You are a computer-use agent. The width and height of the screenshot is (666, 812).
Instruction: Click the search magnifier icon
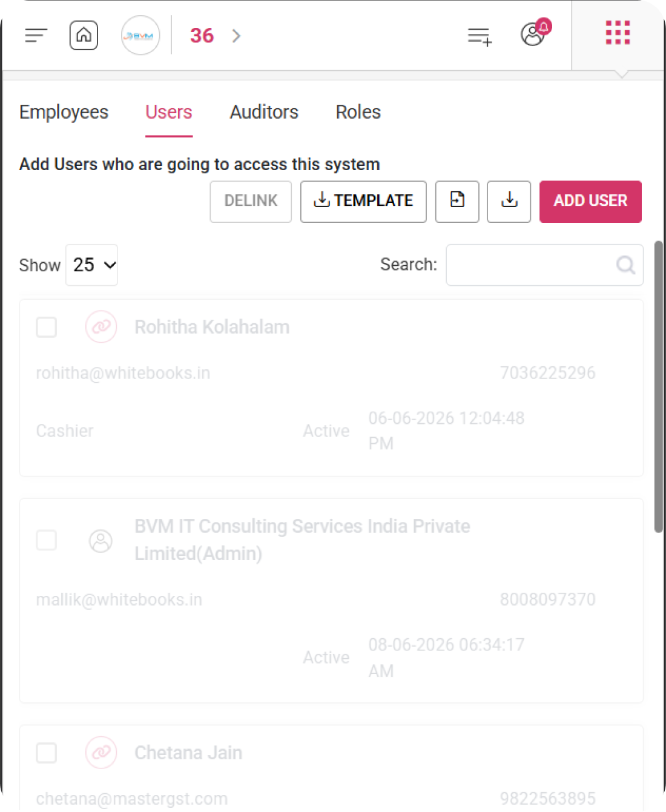tap(625, 265)
